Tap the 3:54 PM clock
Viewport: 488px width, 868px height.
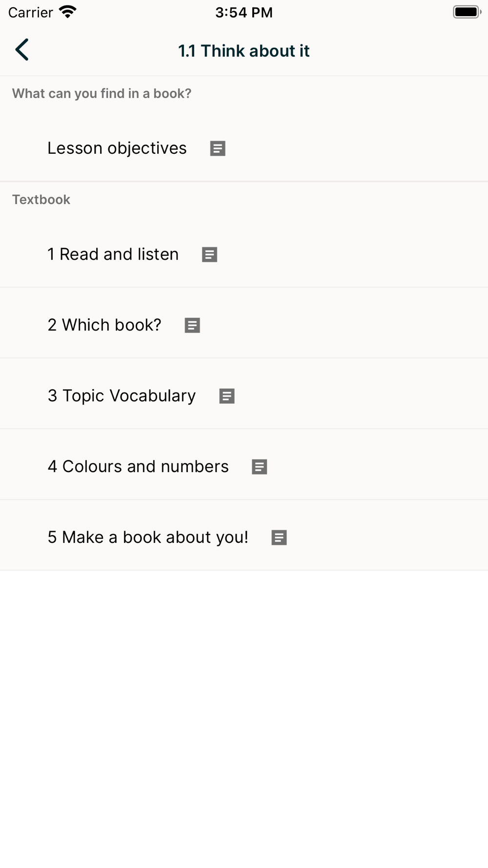point(244,12)
